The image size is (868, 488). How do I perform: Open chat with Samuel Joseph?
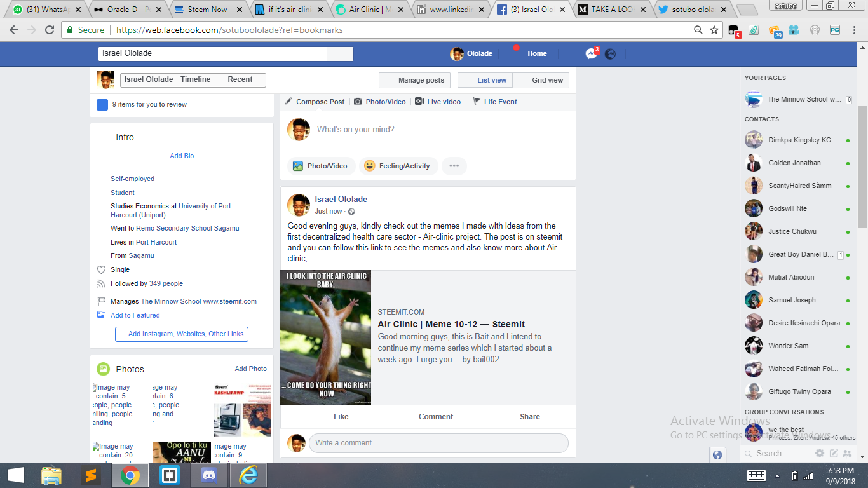coord(797,300)
